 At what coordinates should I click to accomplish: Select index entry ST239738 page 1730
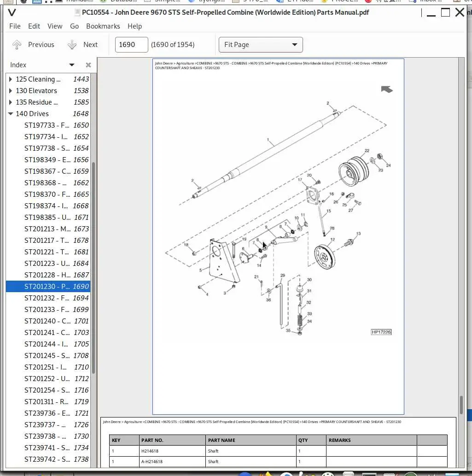click(x=48, y=436)
